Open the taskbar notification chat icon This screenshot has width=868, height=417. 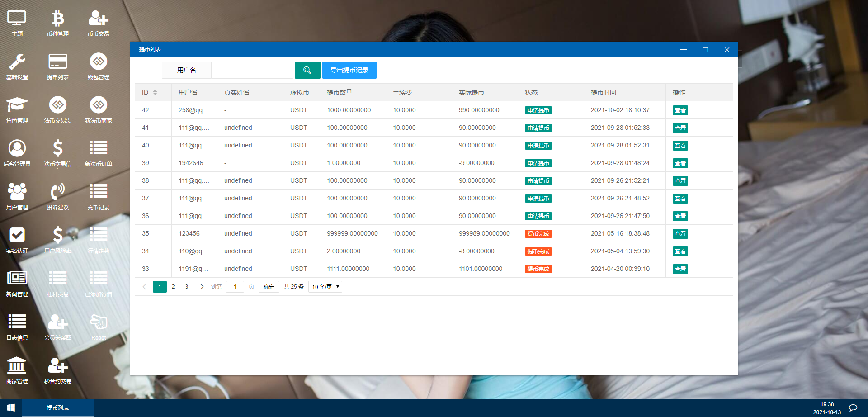pos(853,408)
